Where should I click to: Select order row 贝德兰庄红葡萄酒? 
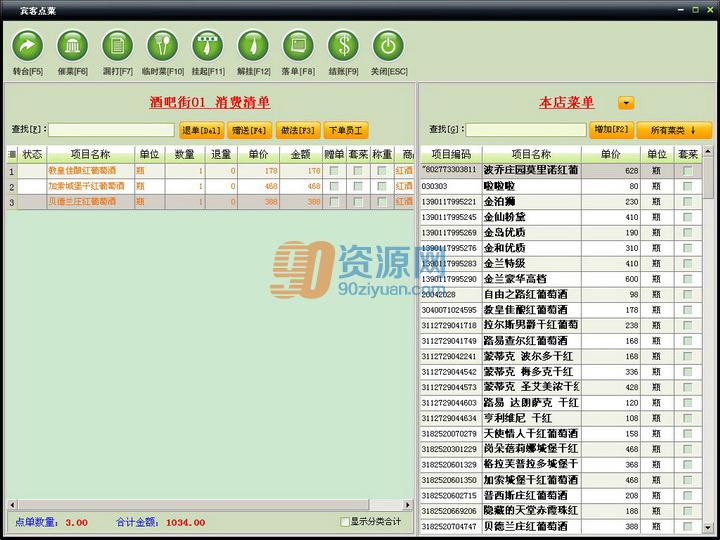click(x=210, y=202)
